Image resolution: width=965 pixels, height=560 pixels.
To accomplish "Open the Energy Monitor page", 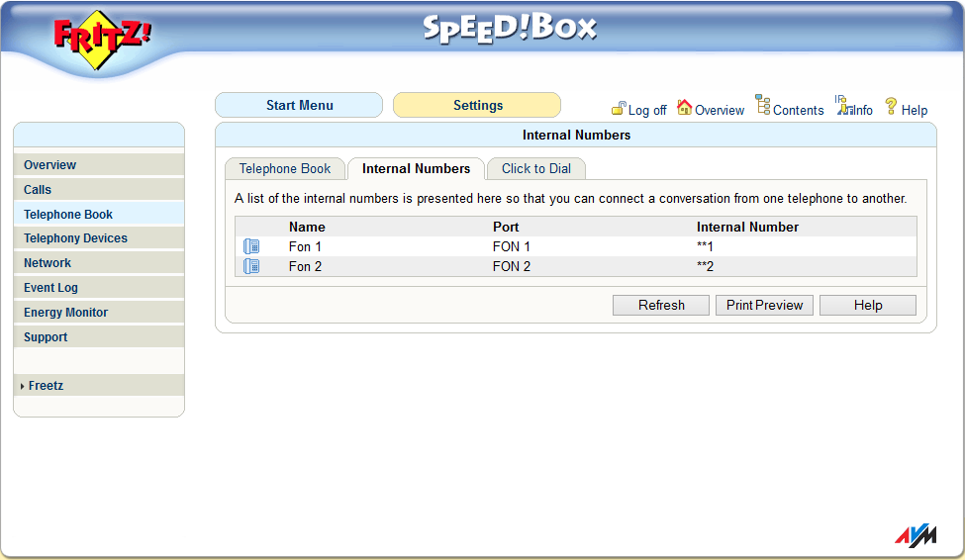I will [x=65, y=313].
